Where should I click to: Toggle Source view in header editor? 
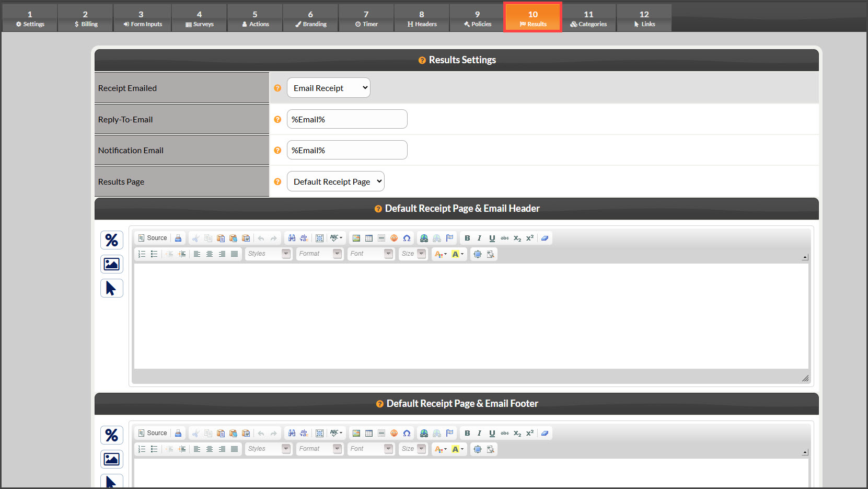pos(153,238)
